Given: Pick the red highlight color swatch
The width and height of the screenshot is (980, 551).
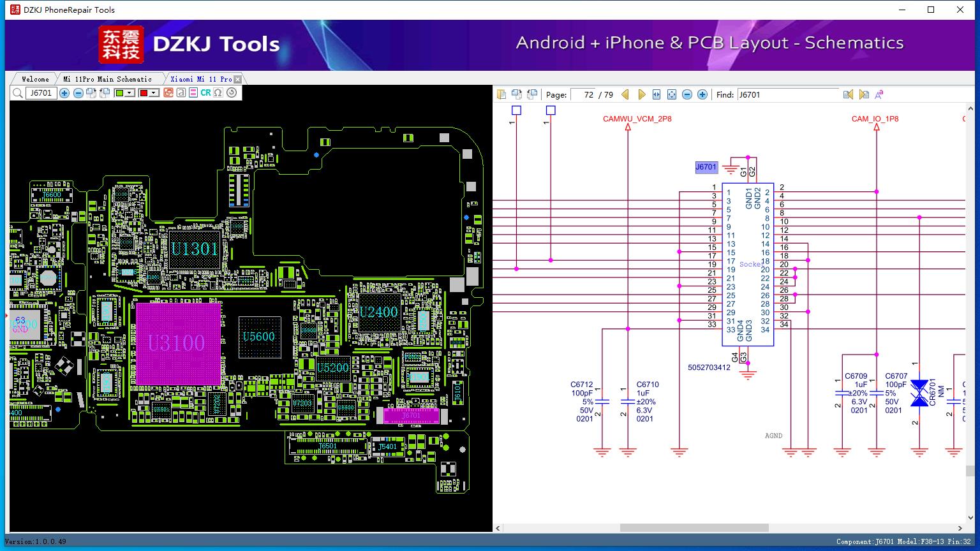Looking at the screenshot, I should pos(144,93).
